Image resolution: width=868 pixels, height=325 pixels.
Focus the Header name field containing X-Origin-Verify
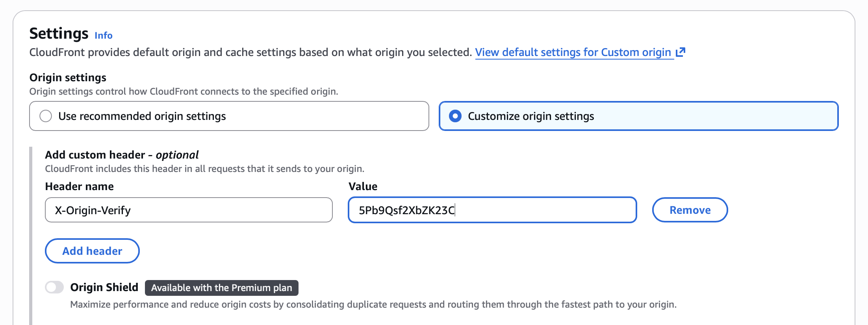click(189, 210)
